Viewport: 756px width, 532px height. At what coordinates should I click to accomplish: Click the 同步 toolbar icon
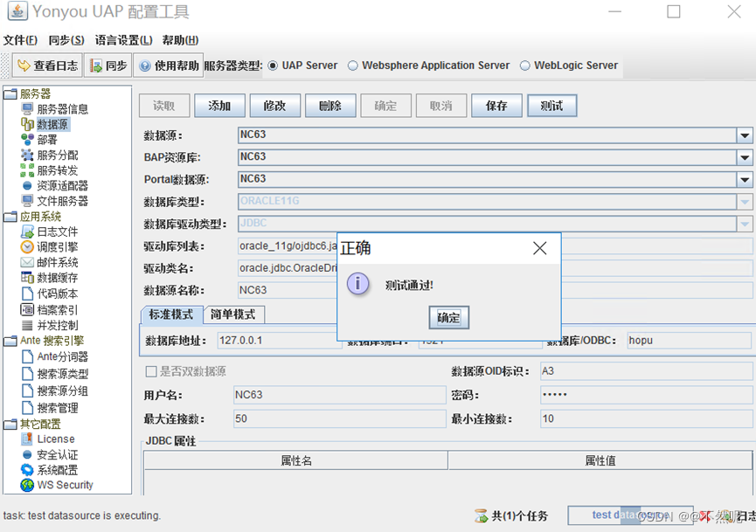(96, 66)
